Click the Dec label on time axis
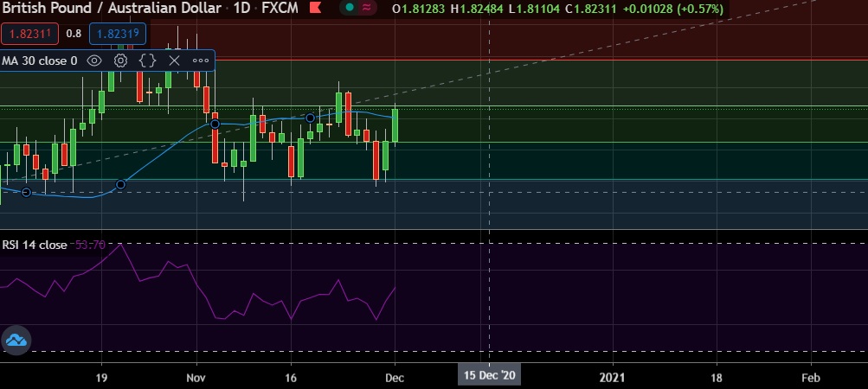Screen dimensions: 868x389 pos(395,379)
